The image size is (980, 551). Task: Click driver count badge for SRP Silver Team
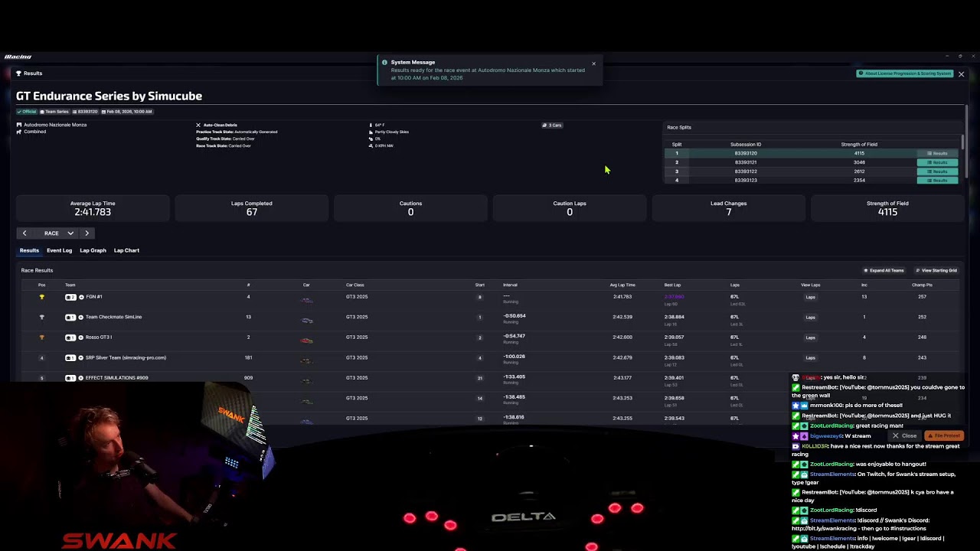[70, 357]
